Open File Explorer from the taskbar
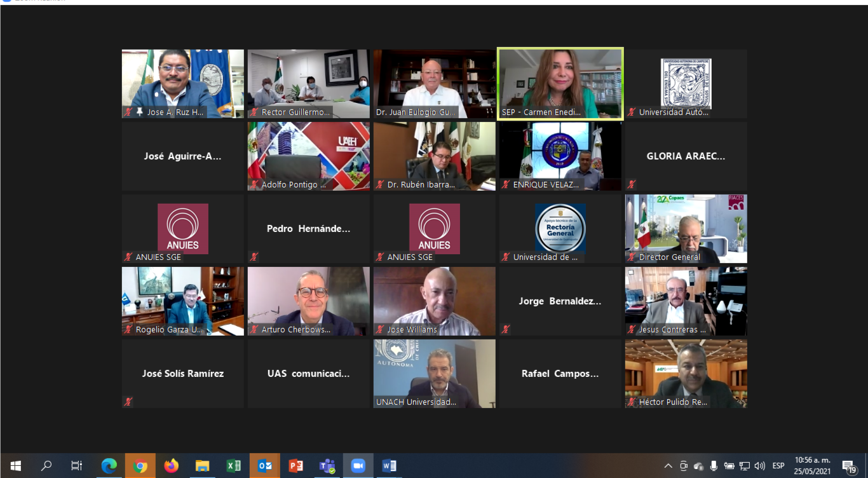Viewport: 868px width, 478px height. 203,466
